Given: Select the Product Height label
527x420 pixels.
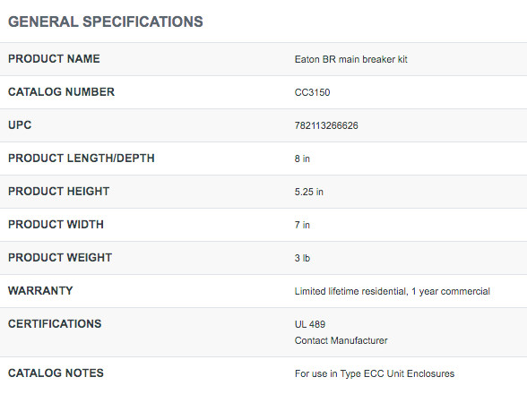Looking at the screenshot, I should [59, 192].
